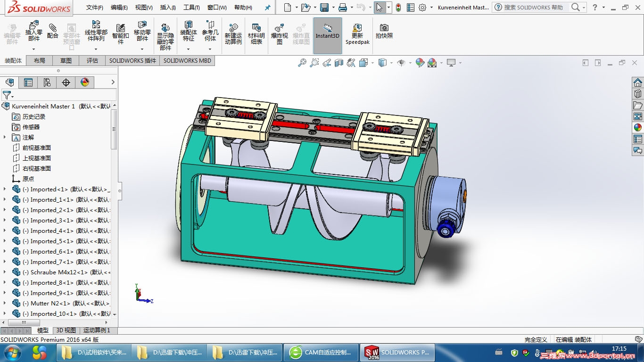The image size is (644, 362).
Task: Open the 视图(V) View menu
Action: (x=144, y=8)
